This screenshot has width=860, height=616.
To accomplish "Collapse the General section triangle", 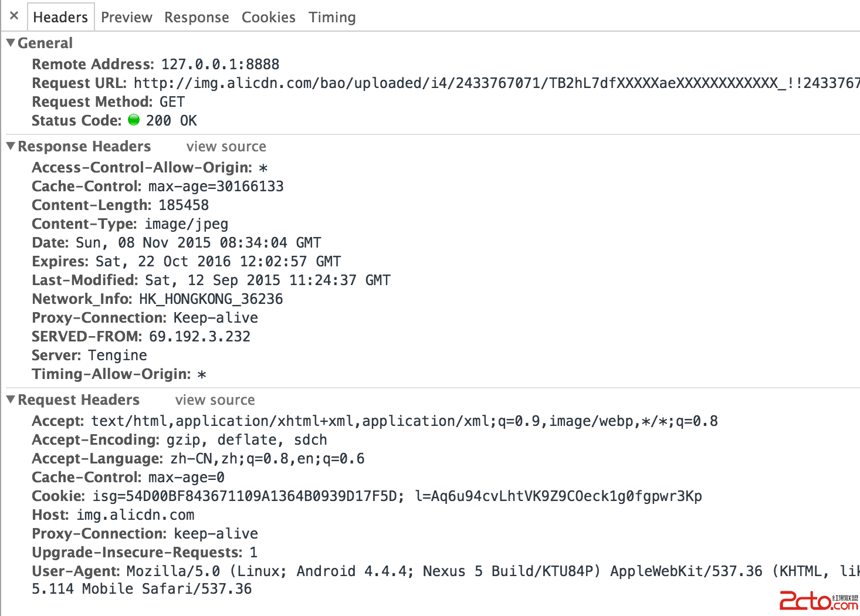I will tap(11, 43).
